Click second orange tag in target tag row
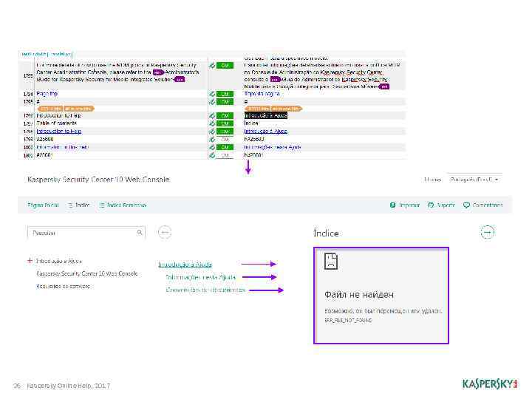 [x=287, y=109]
